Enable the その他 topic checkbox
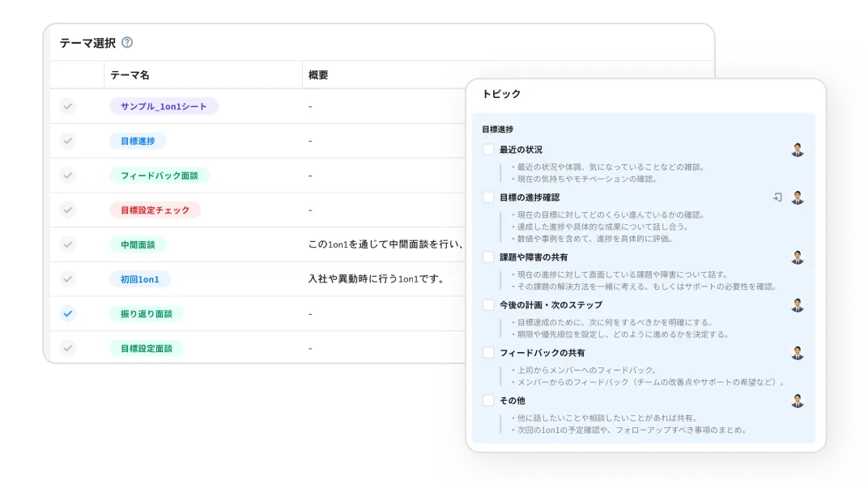 tap(487, 401)
